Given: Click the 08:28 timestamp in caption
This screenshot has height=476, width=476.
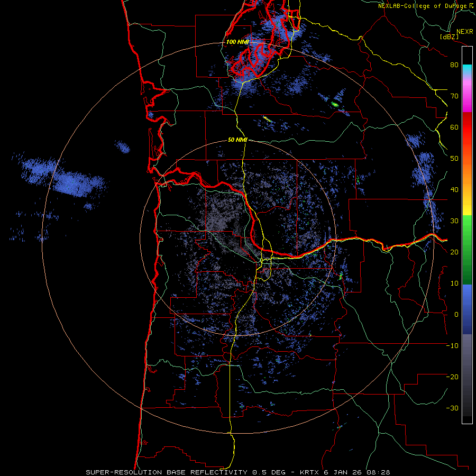Looking at the screenshot, I should pos(378,472).
